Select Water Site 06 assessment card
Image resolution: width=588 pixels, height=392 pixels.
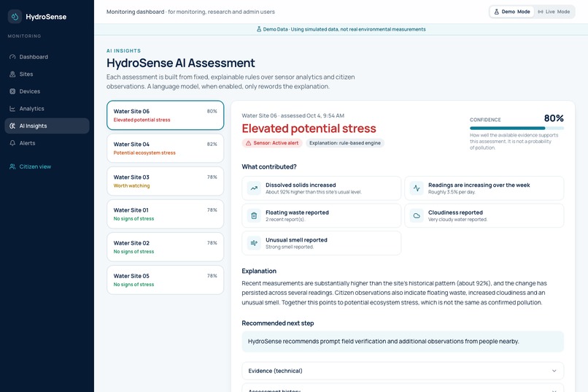point(166,115)
